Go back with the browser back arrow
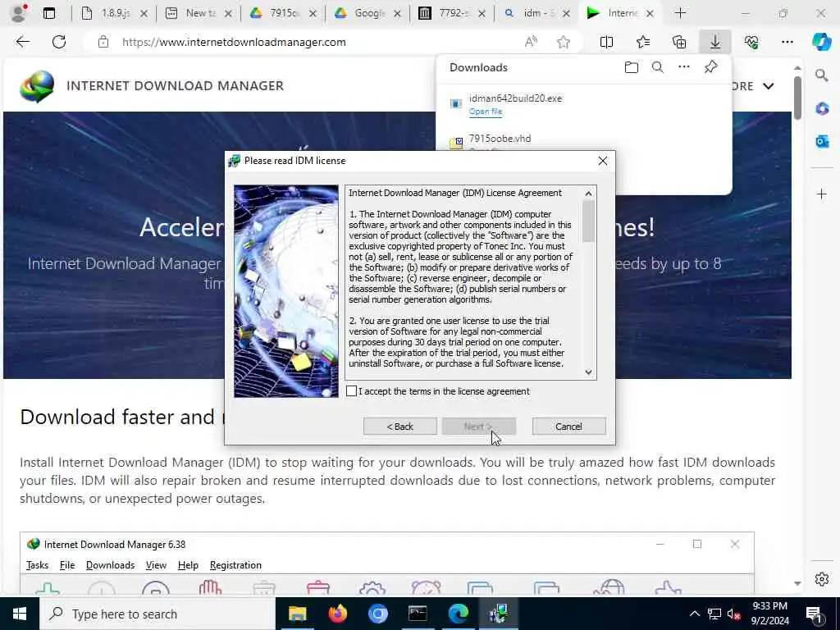The width and height of the screenshot is (840, 630). pos(23,42)
